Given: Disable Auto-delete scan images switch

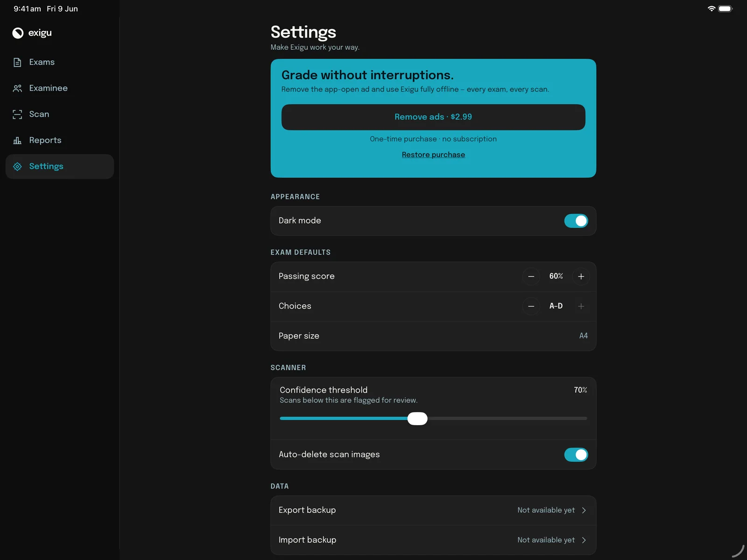Looking at the screenshot, I should [576, 455].
